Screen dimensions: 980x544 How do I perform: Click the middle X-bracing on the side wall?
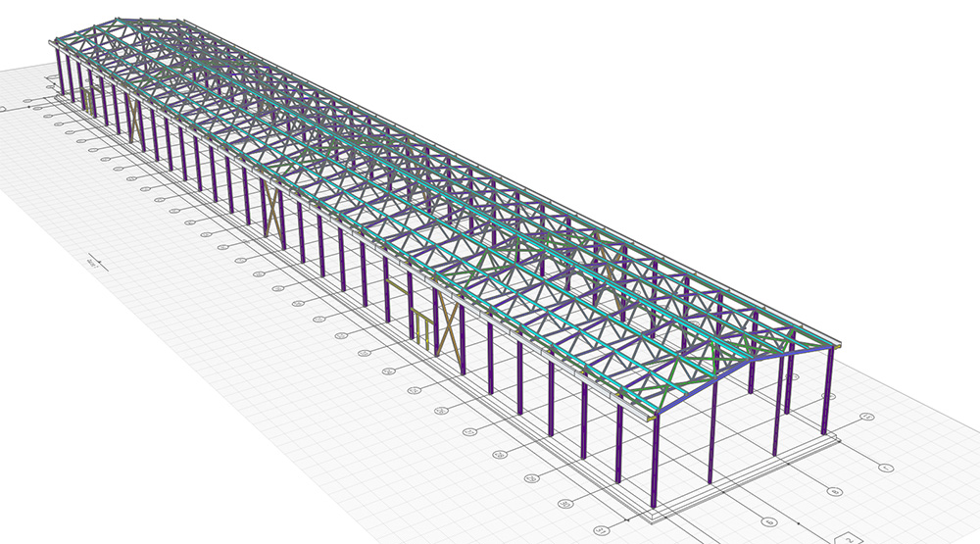pos(273,208)
